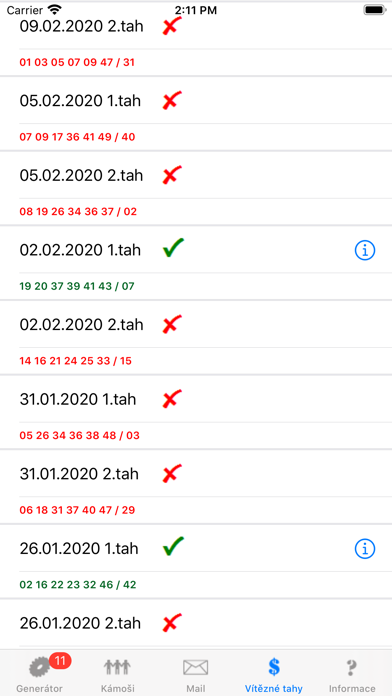Select the 31.01.2020 1.tah draw row
Viewport: 392px width, 696px height.
coord(196,399)
